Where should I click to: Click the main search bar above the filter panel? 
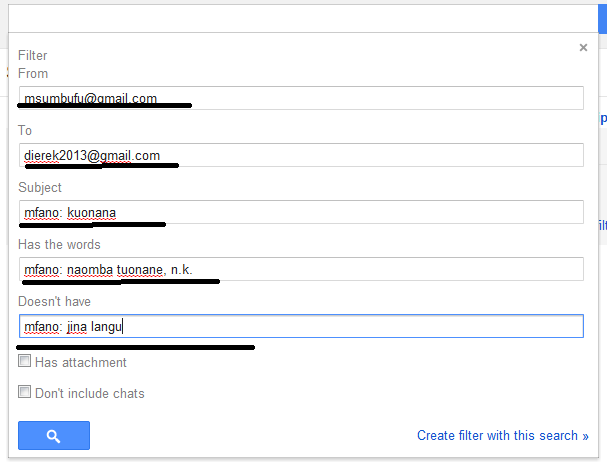300,17
